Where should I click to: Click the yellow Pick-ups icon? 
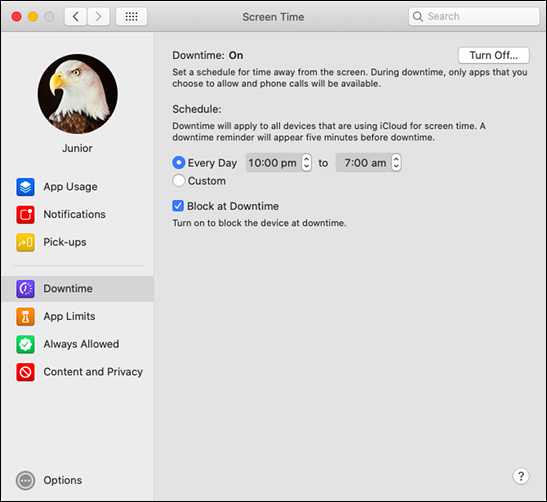pos(25,242)
